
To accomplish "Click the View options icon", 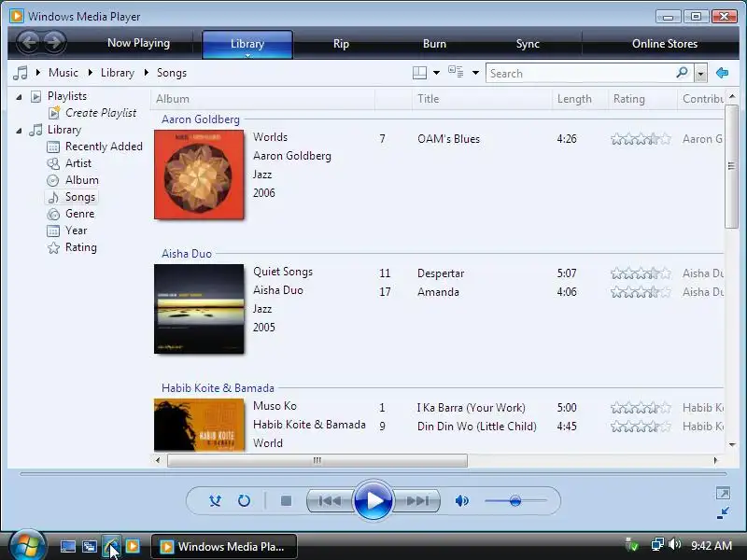I will pyautogui.click(x=456, y=72).
